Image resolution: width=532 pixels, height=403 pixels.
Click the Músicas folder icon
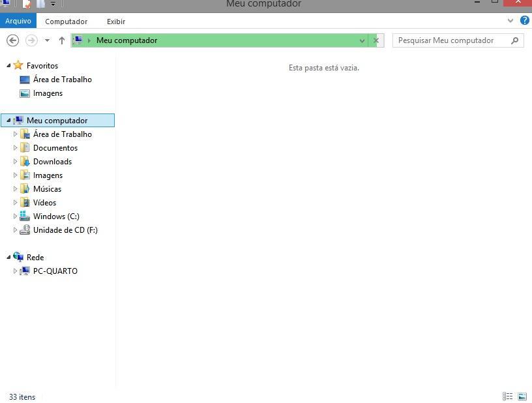click(x=25, y=188)
